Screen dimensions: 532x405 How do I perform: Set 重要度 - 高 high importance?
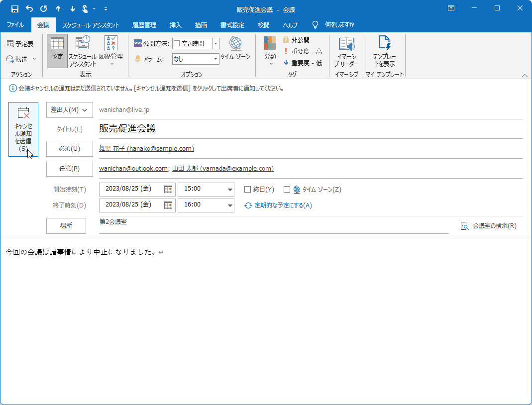[x=303, y=51]
